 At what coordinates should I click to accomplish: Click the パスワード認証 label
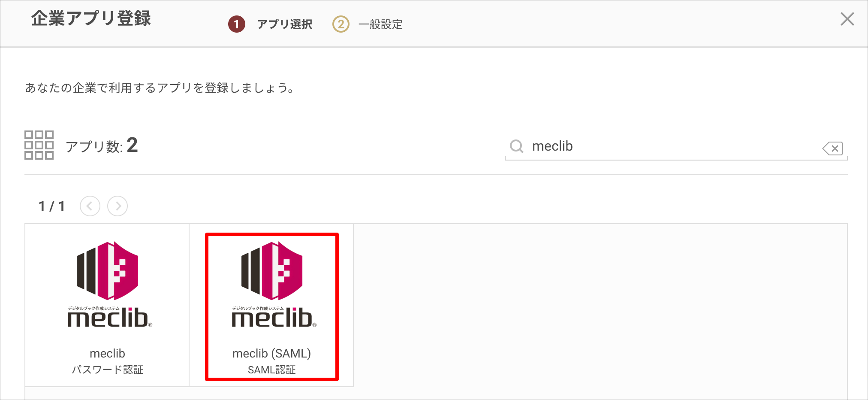[108, 370]
